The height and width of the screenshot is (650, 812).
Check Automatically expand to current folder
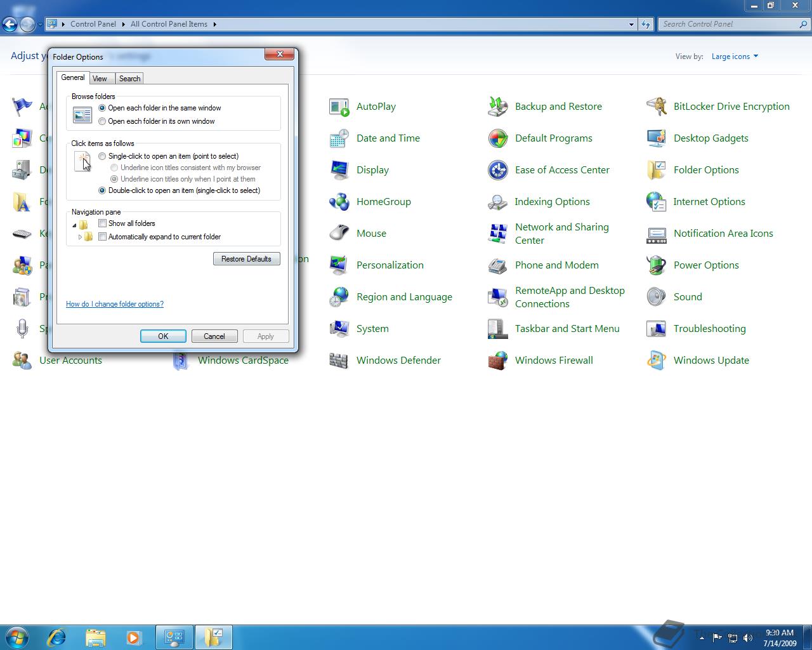point(102,237)
